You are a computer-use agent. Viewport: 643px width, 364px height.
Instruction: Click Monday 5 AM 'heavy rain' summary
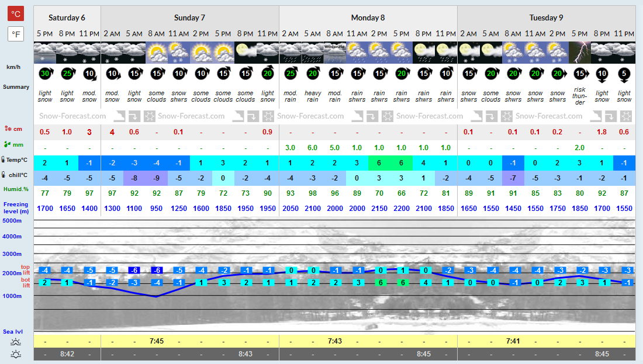coord(313,96)
